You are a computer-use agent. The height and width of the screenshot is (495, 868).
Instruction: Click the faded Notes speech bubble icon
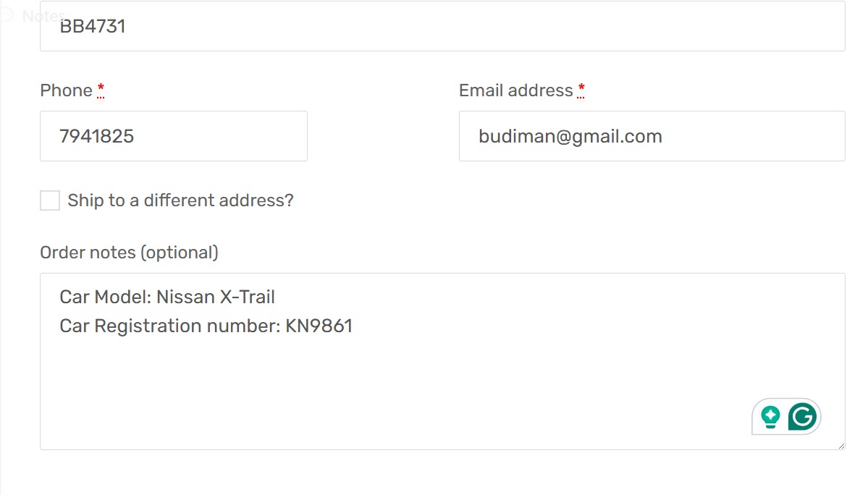(7, 15)
